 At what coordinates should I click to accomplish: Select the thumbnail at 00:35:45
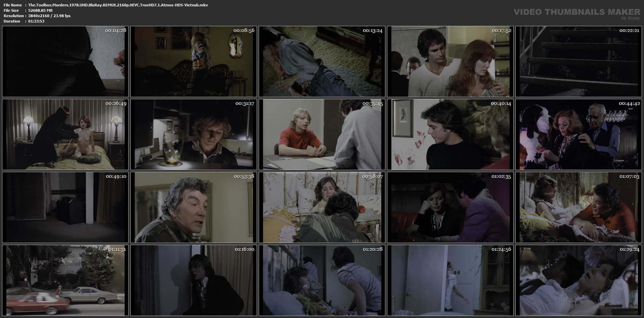click(x=322, y=134)
